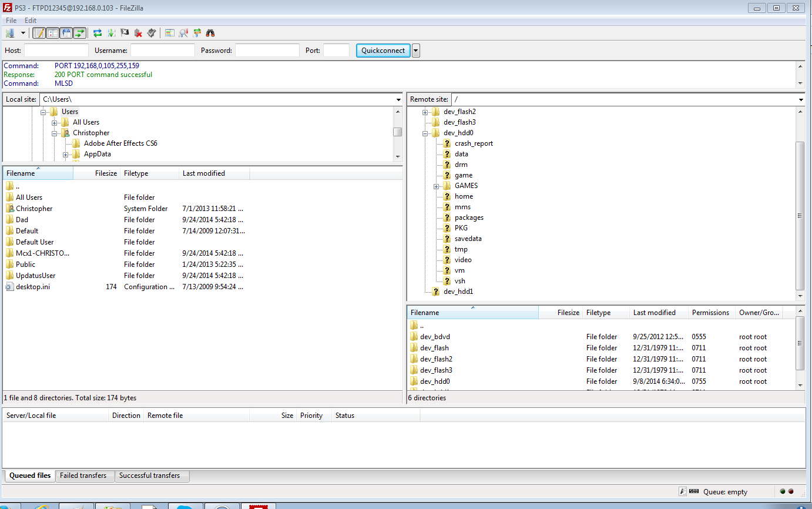Expand the AppData folder in local tree

click(x=66, y=154)
